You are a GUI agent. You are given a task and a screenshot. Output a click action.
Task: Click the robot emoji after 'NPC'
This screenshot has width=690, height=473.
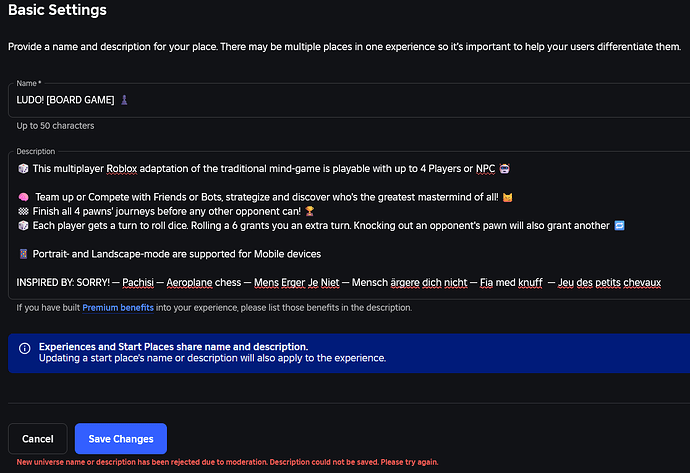pos(504,169)
